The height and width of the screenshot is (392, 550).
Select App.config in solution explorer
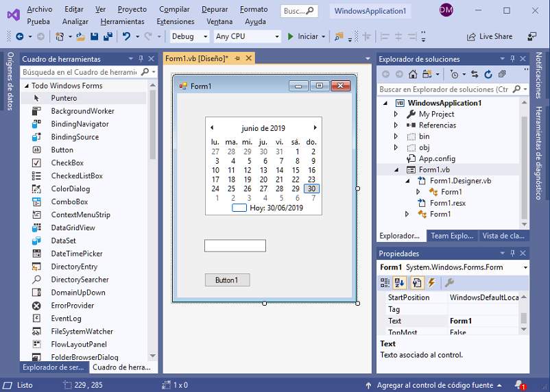(x=437, y=159)
